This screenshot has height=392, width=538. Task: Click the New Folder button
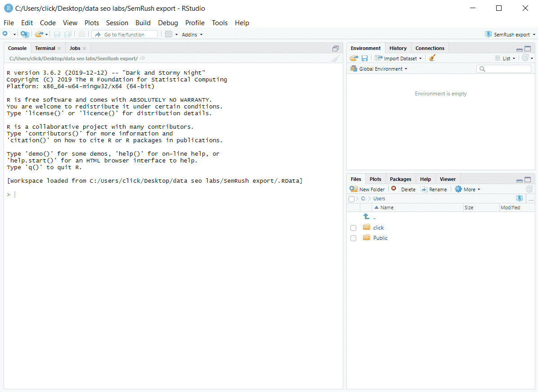367,189
